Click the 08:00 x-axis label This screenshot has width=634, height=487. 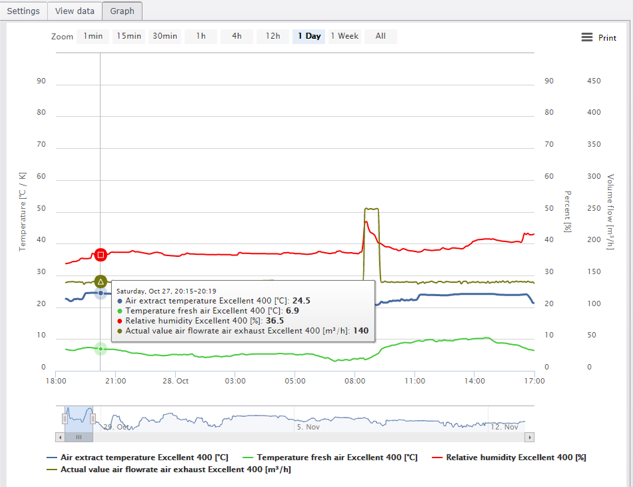355,381
